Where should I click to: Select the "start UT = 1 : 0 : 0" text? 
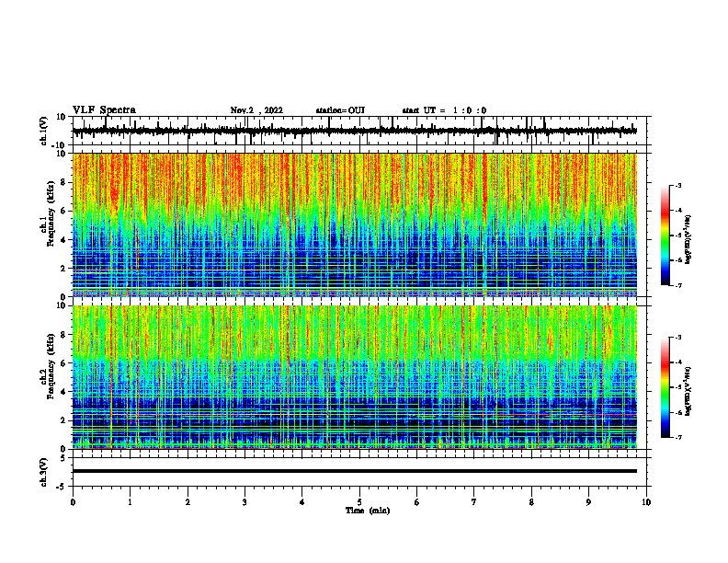click(444, 110)
